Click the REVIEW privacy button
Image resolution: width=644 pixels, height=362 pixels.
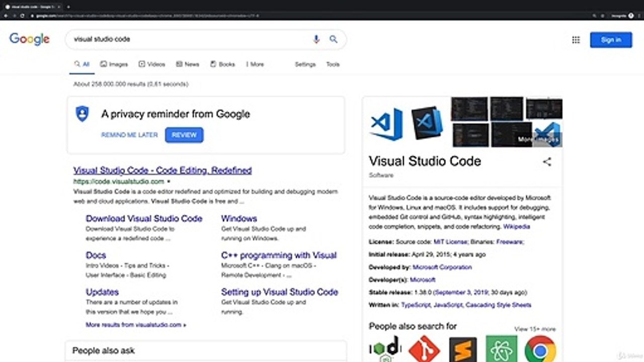[x=184, y=135]
